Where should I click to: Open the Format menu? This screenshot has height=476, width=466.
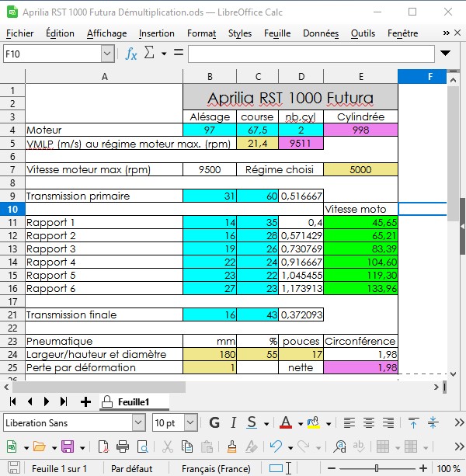click(202, 33)
